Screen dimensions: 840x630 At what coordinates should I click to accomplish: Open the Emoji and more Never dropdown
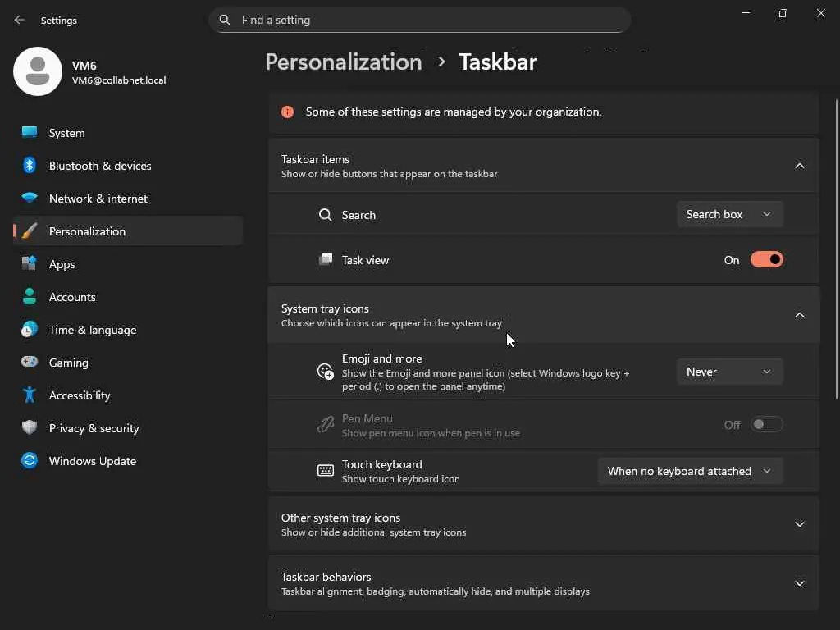[729, 372]
